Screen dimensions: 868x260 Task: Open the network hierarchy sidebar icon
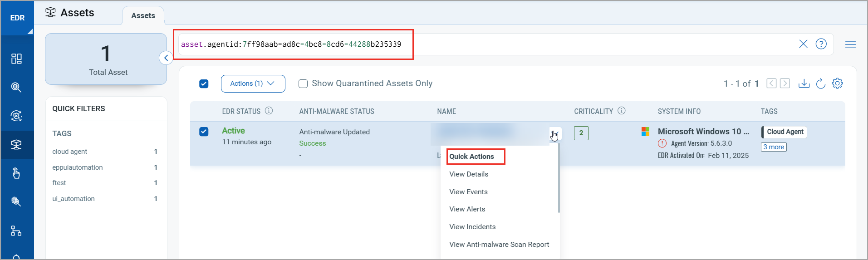click(x=16, y=231)
